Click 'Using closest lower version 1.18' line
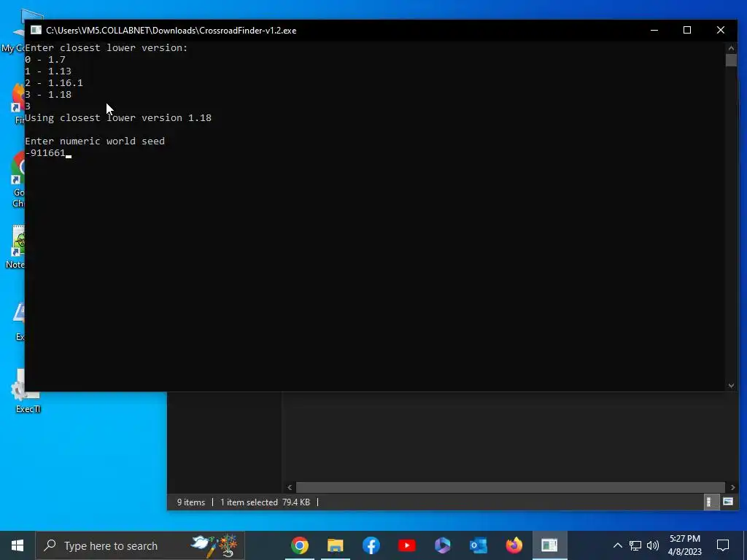 pyautogui.click(x=118, y=117)
